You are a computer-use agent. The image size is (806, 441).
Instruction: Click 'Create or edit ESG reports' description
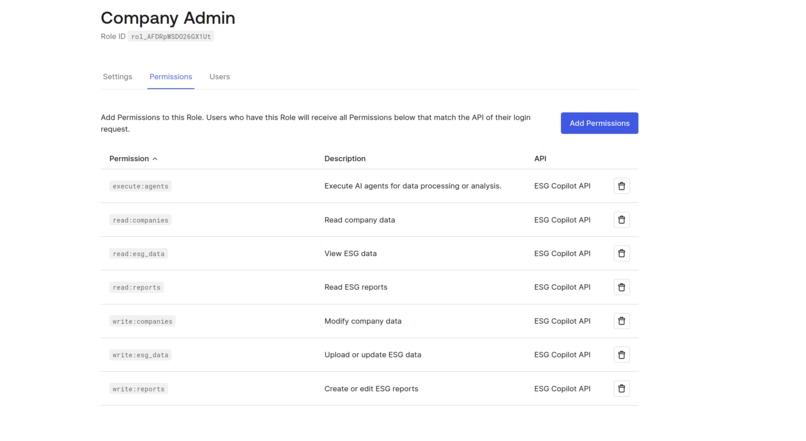pos(371,389)
